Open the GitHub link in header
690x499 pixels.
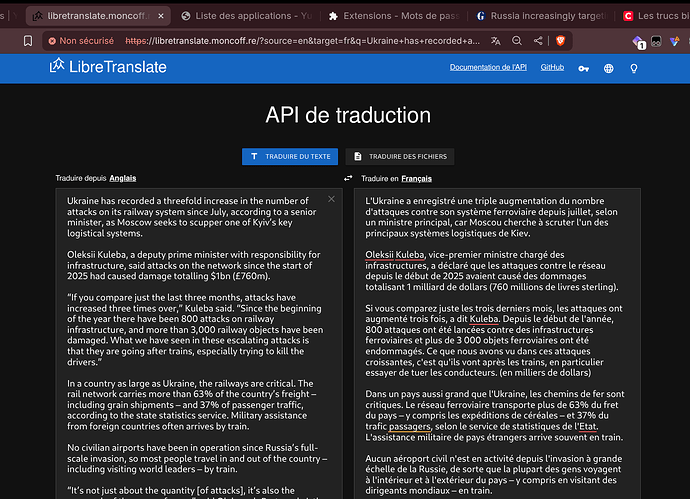551,67
